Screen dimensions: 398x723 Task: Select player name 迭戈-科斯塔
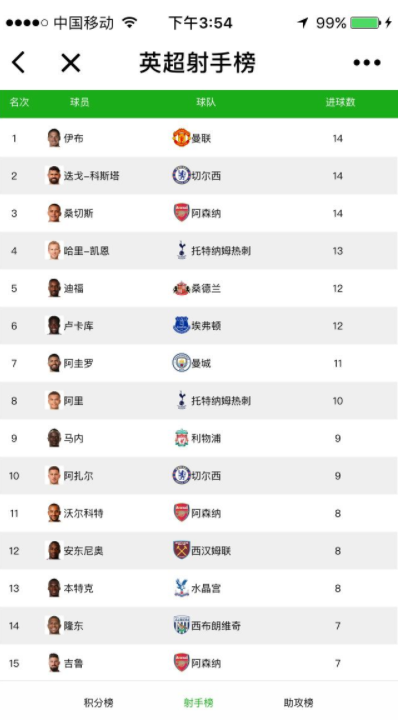[x=91, y=176]
